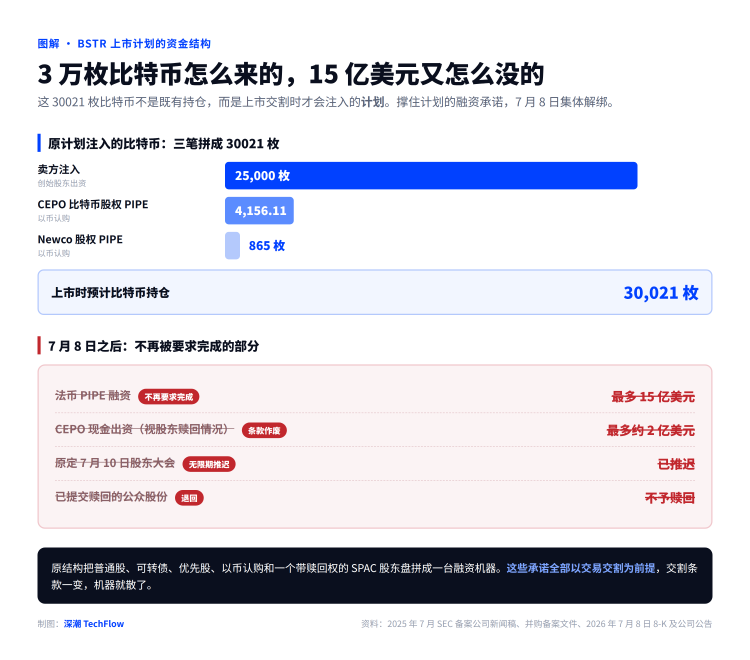Click the source note starting '资料：2025 年 7 月 SEC'
The image size is (750, 660).
point(536,624)
